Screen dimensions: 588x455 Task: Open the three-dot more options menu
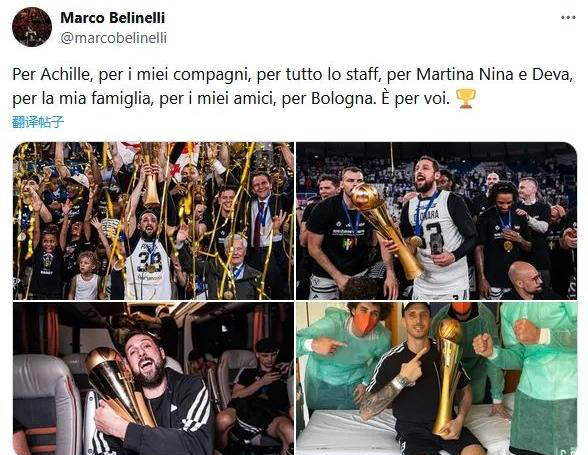pos(568,18)
